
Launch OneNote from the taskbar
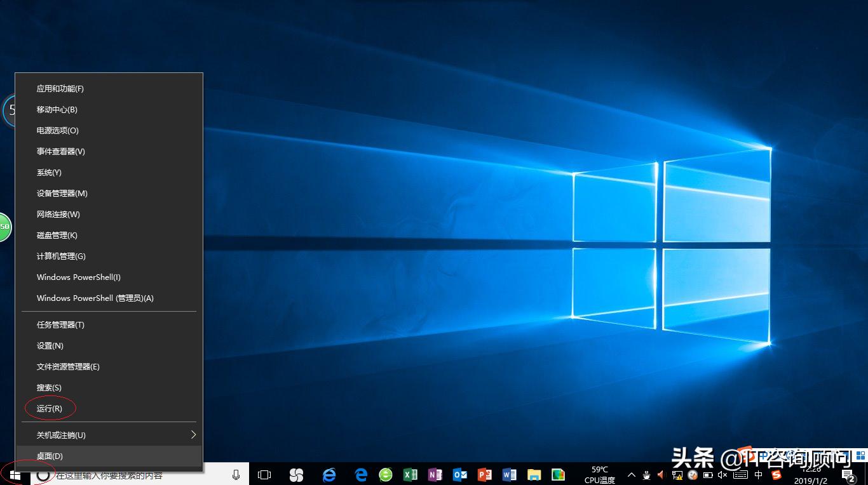435,474
